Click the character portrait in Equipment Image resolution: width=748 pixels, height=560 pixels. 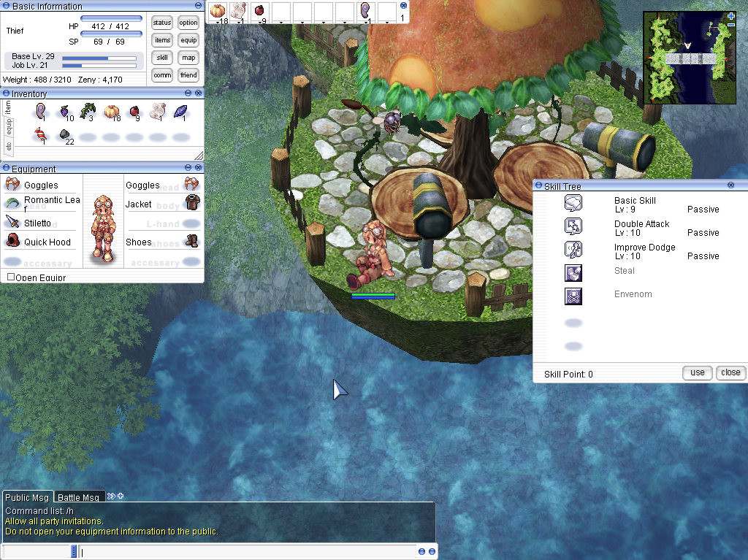104,229
